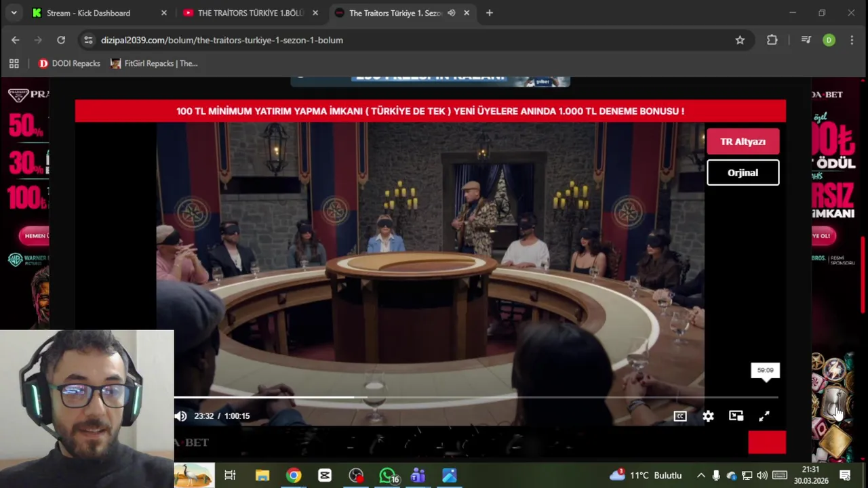Open WhatsApp from the taskbar
The height and width of the screenshot is (488, 868).
[x=387, y=476]
